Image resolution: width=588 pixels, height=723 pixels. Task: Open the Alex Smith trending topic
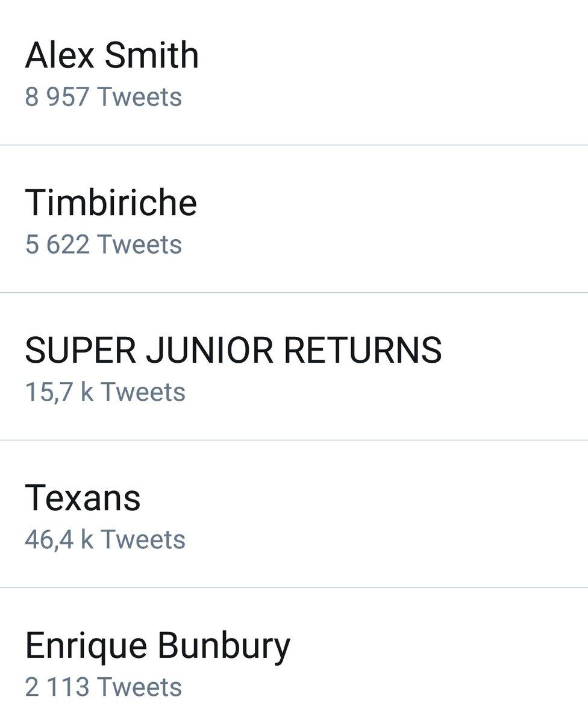tap(111, 55)
